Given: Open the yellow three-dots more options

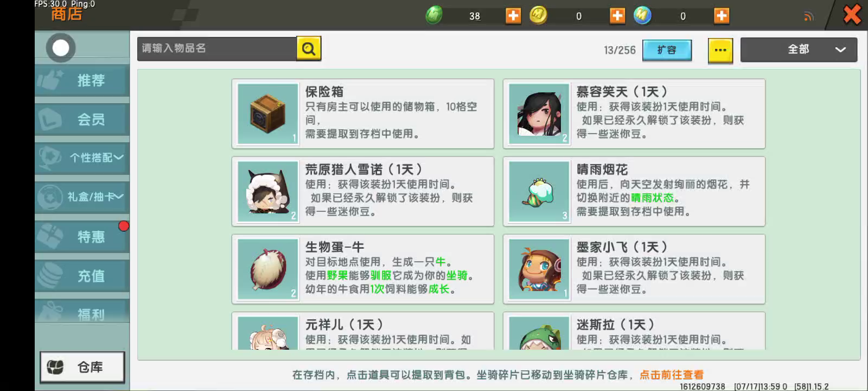Looking at the screenshot, I should (720, 50).
